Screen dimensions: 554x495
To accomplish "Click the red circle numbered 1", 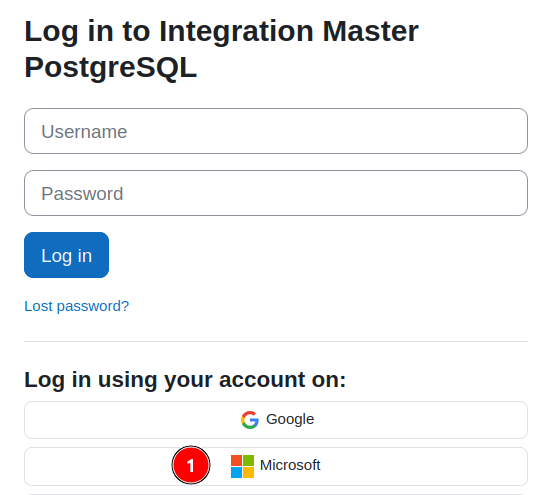I will point(191,465).
